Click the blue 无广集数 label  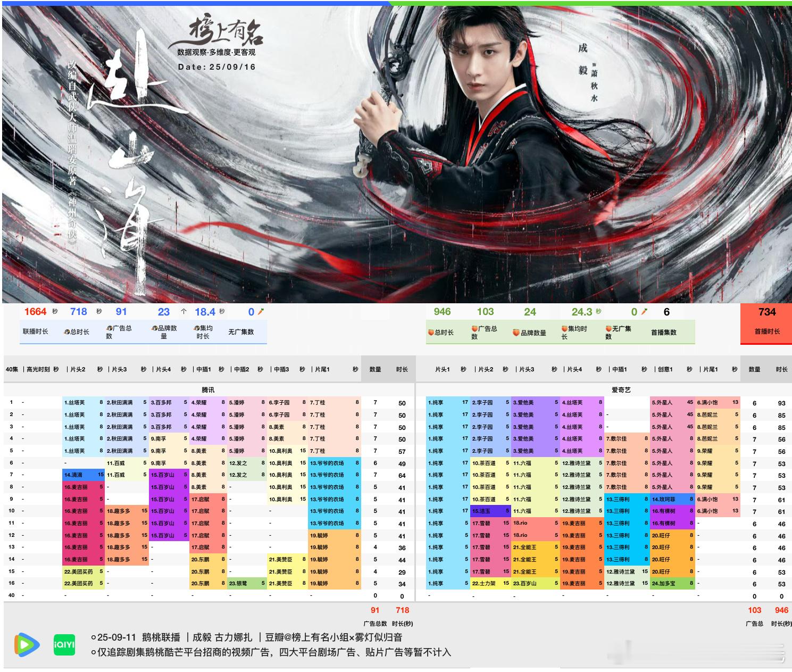pos(241,332)
